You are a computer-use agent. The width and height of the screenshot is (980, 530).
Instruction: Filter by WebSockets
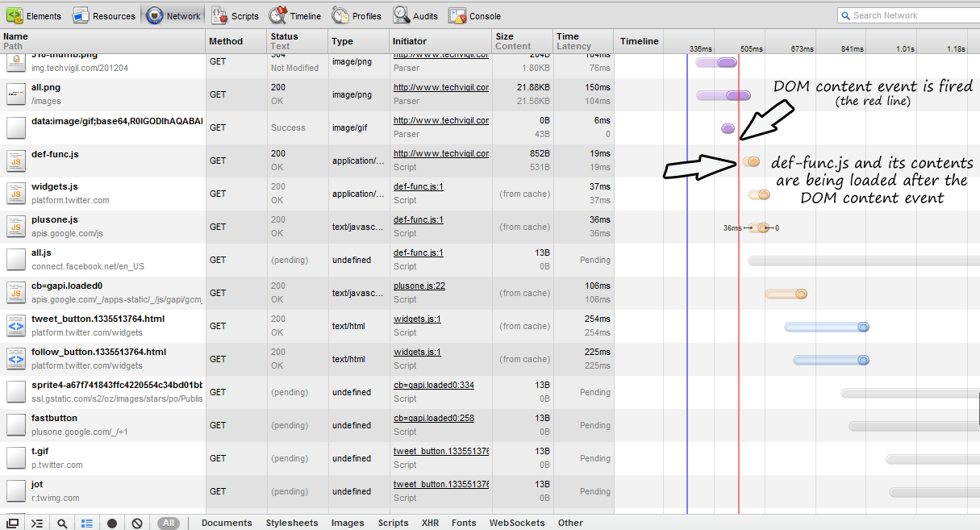[x=517, y=523]
